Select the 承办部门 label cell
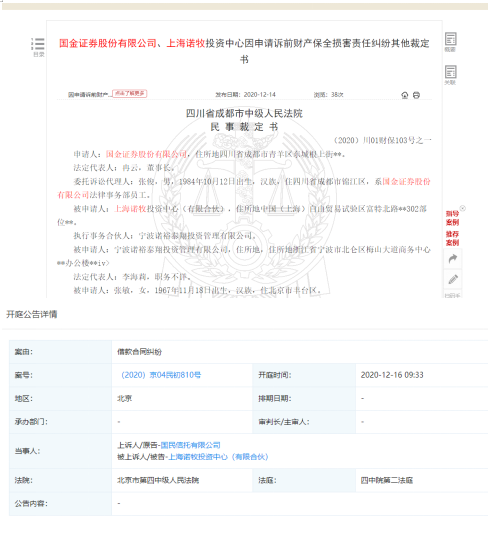488x536 pixels. 60,422
